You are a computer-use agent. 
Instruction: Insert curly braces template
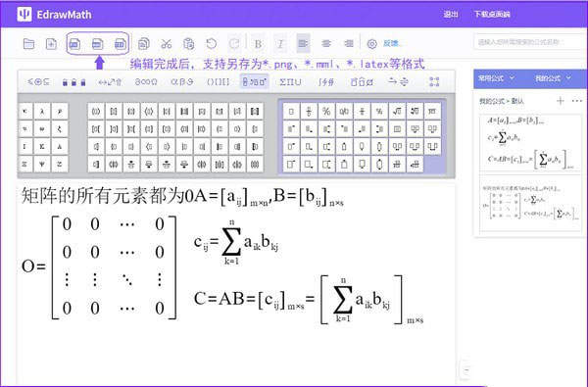click(x=131, y=111)
